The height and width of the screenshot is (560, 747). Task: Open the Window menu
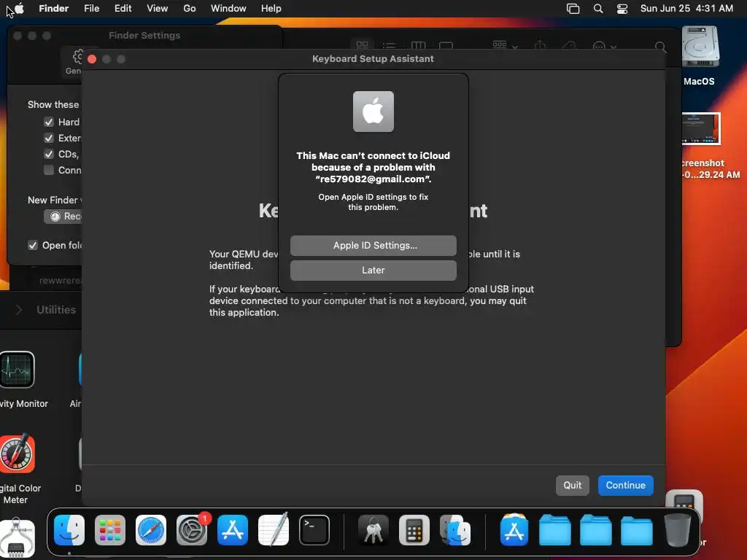(228, 8)
